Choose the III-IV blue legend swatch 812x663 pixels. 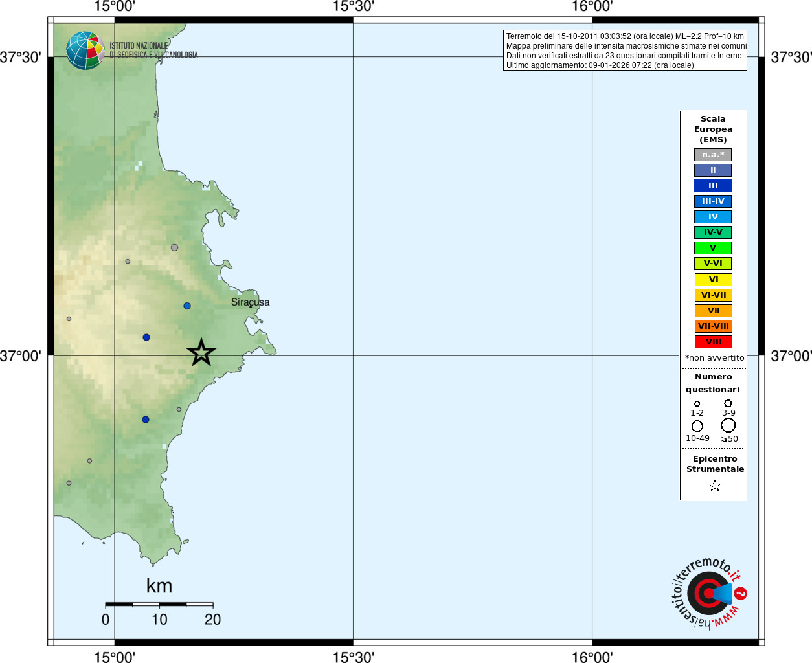[713, 201]
